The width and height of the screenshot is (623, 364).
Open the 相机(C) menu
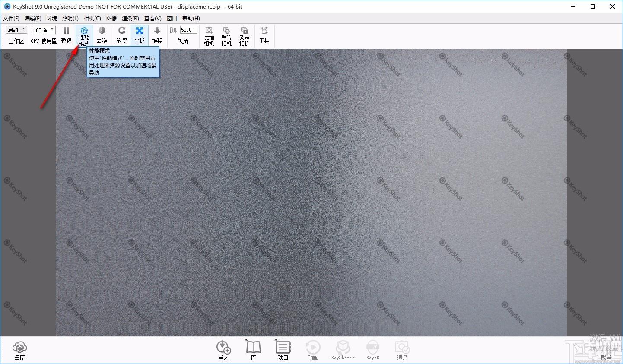pyautogui.click(x=92, y=18)
